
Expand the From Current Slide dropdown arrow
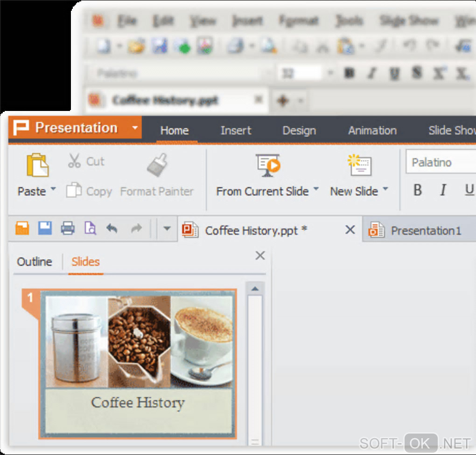[316, 189]
